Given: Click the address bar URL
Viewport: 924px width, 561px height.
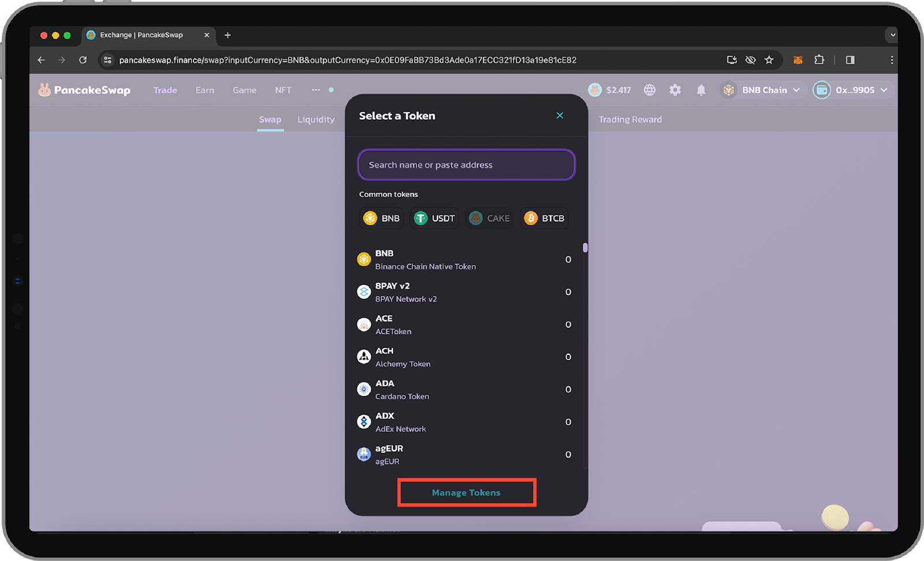Looking at the screenshot, I should tap(348, 60).
